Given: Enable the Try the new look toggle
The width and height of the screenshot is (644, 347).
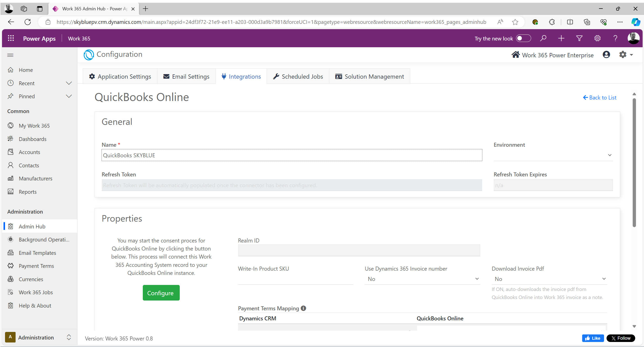Looking at the screenshot, I should 523,38.
